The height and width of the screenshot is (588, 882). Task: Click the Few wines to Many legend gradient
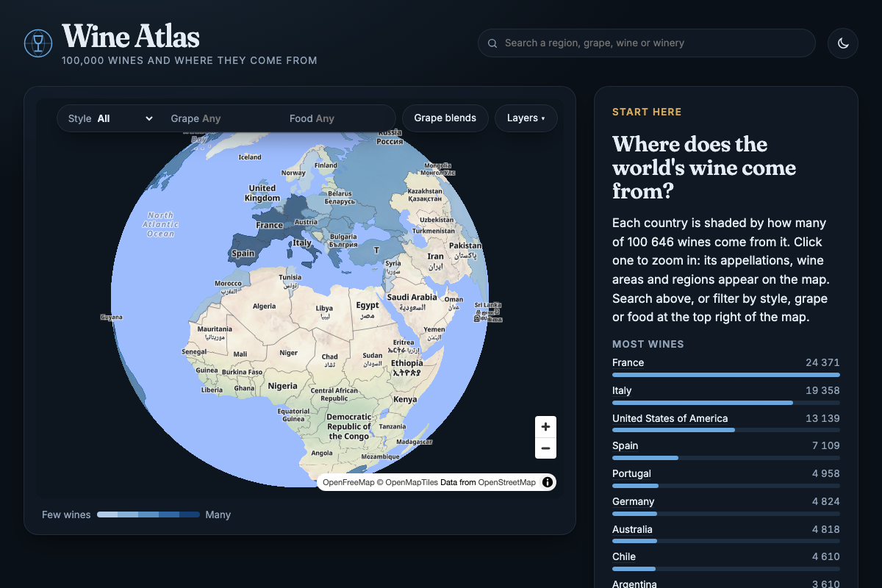148,514
